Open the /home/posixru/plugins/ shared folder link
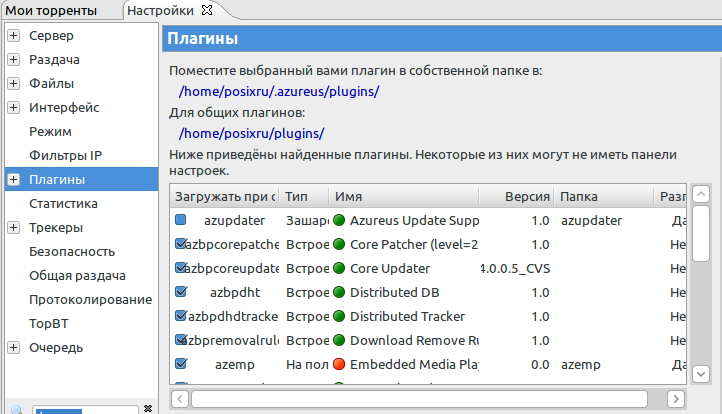722x414 pixels. [251, 133]
